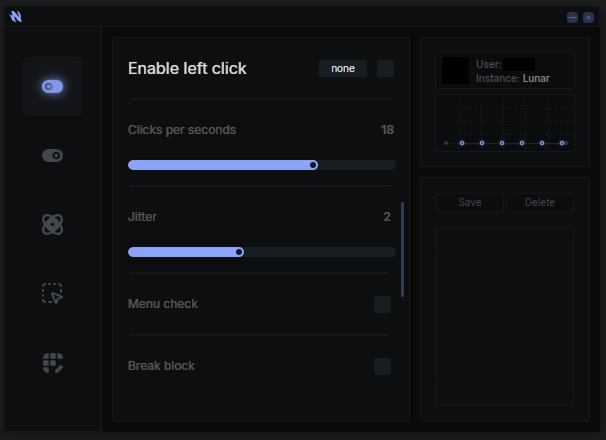Click the settings panel vertical scrollbar
The image size is (606, 440).
click(x=402, y=249)
